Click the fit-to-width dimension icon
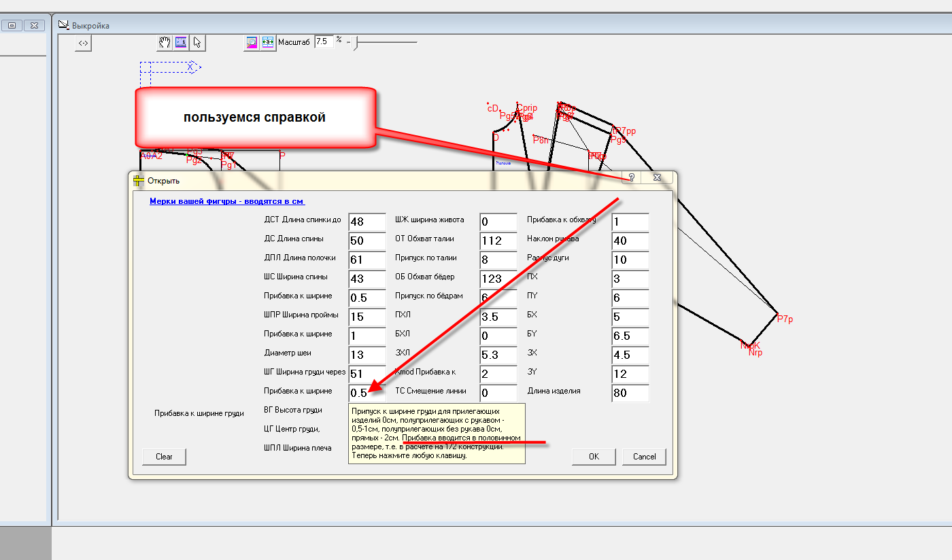 pos(268,43)
